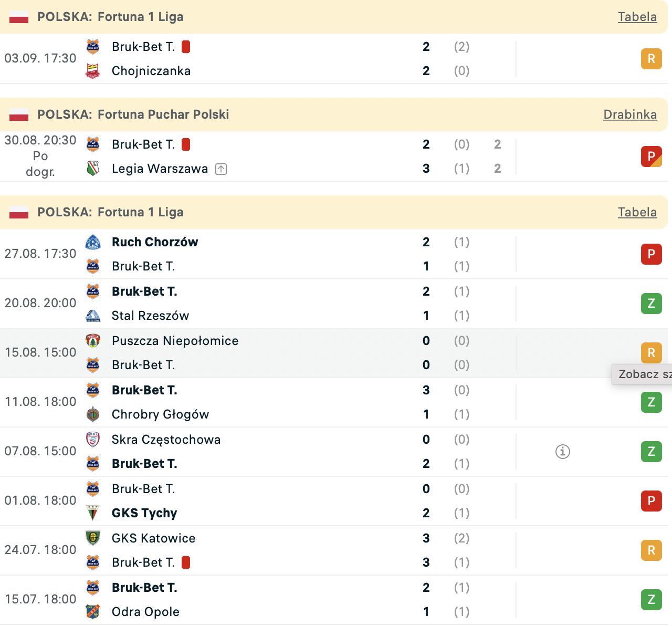Click the orange R badge for the Chojniczanka match

click(x=651, y=59)
